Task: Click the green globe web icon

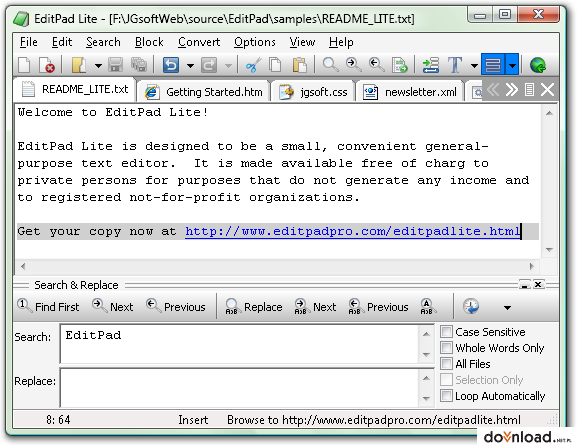Action: pyautogui.click(x=538, y=65)
